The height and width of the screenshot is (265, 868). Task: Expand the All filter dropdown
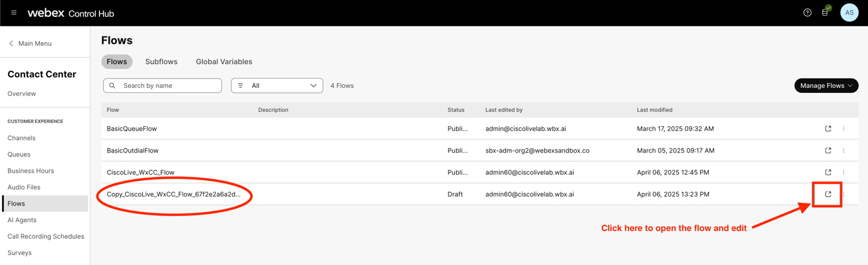coord(277,85)
